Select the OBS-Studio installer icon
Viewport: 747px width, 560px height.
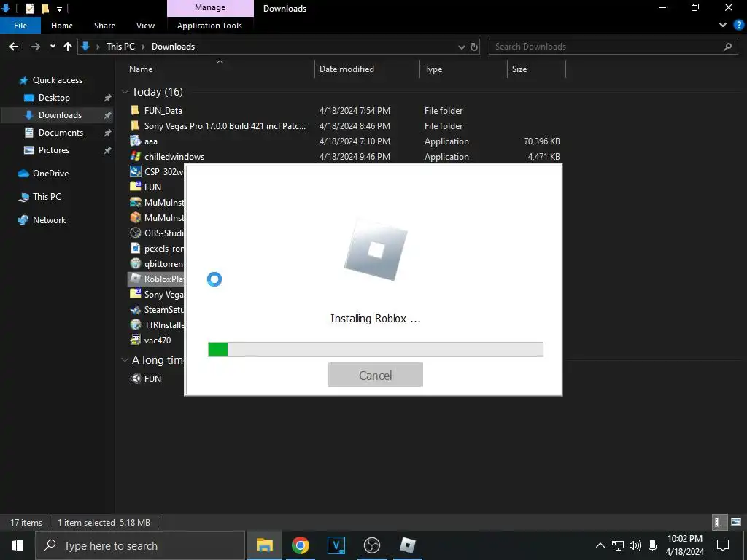point(135,233)
